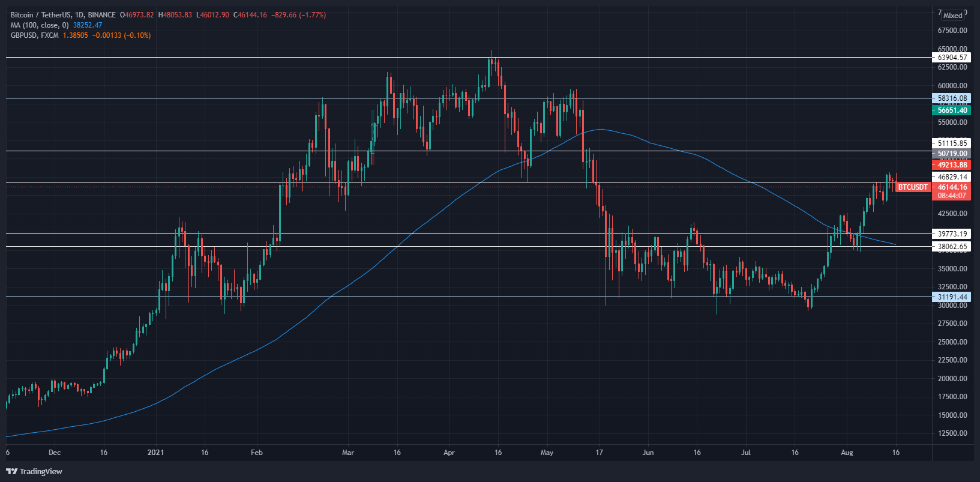Click the 2021 label on time axis

point(156,453)
